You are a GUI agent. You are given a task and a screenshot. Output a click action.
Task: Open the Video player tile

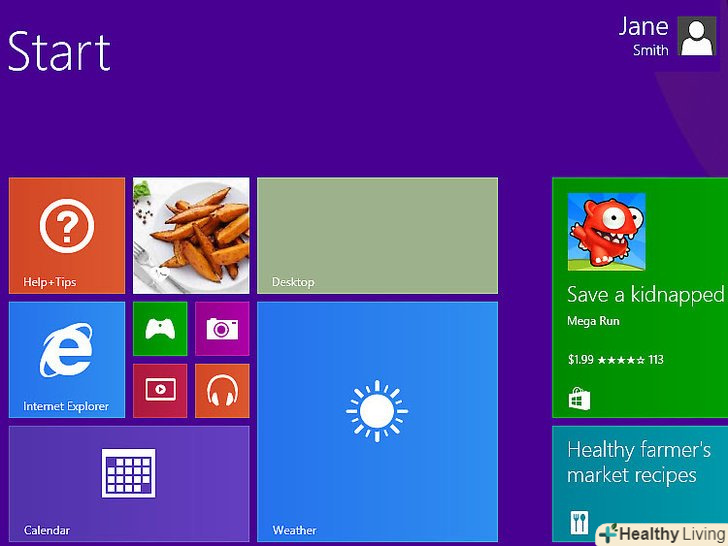coord(160,390)
